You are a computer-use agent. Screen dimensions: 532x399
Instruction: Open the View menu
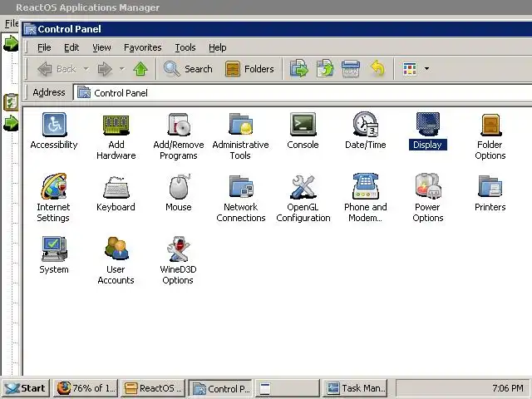pos(101,47)
